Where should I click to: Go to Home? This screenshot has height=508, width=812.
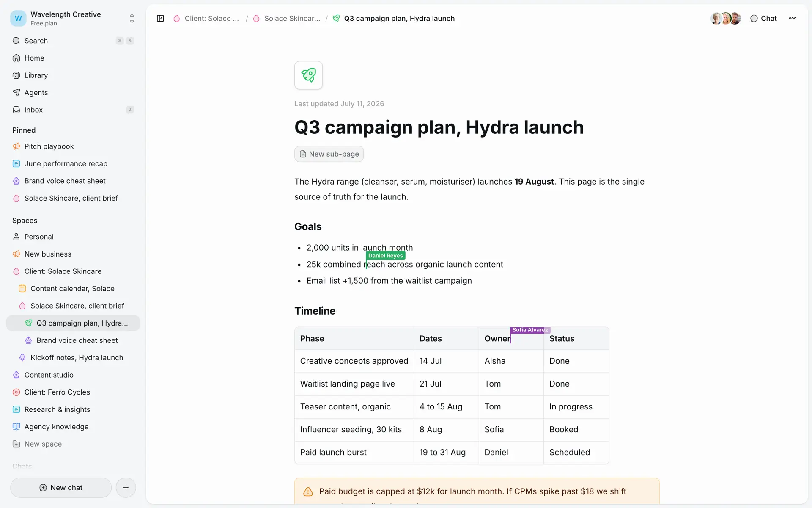pos(73,58)
